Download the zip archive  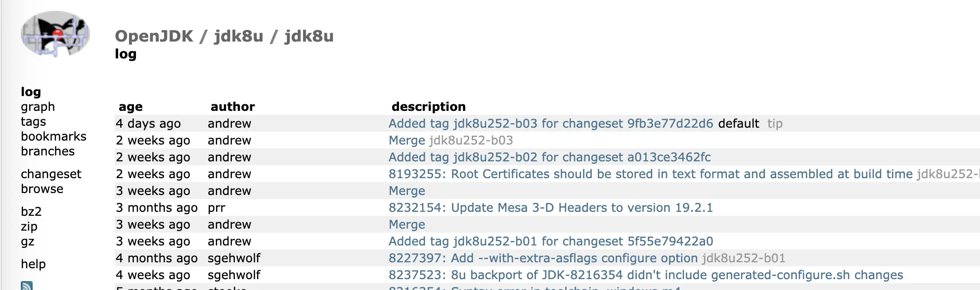[x=29, y=227]
